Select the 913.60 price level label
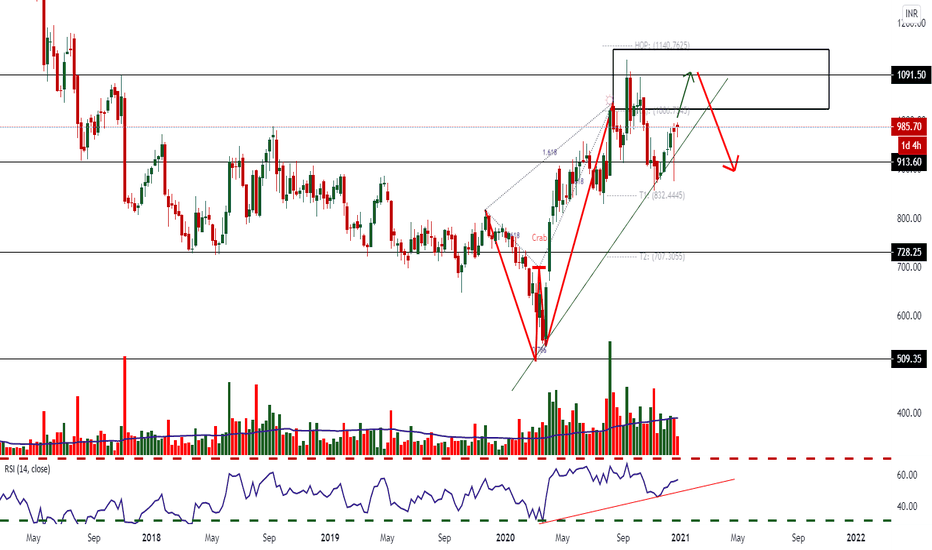 [x=909, y=162]
